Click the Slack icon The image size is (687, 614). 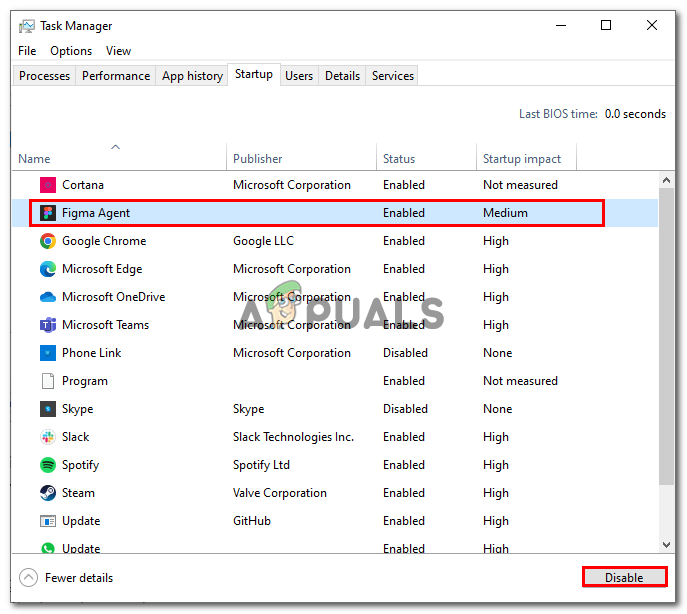pyautogui.click(x=48, y=437)
